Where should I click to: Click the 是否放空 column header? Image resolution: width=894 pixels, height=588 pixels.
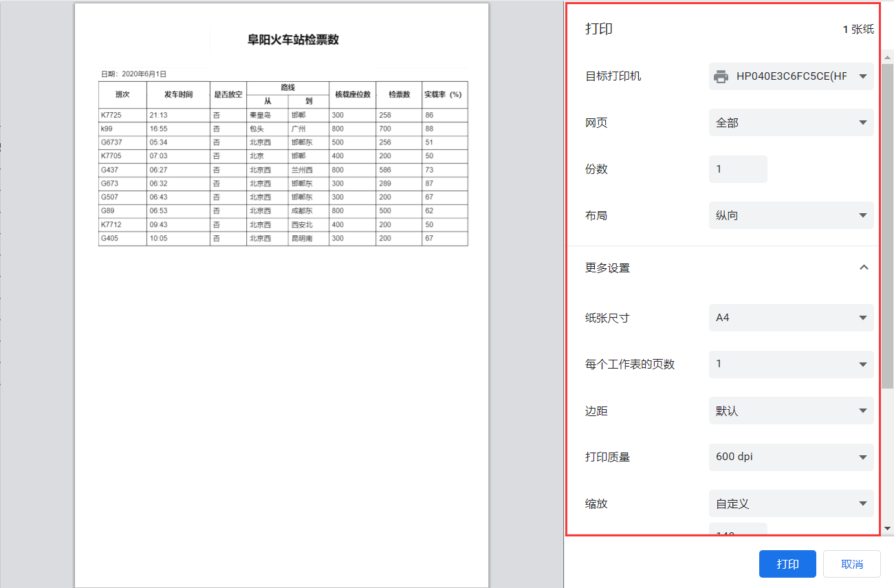[228, 94]
